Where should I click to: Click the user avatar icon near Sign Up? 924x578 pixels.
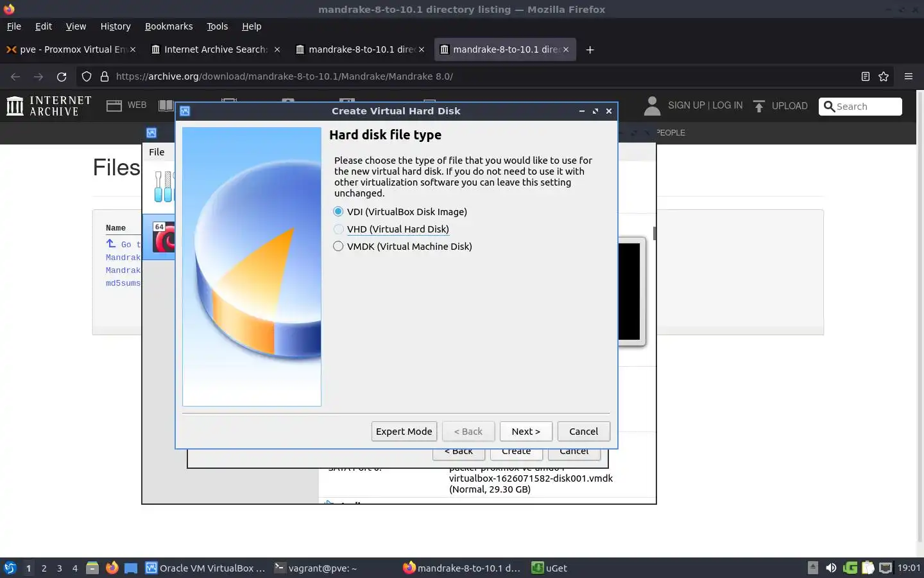point(652,106)
